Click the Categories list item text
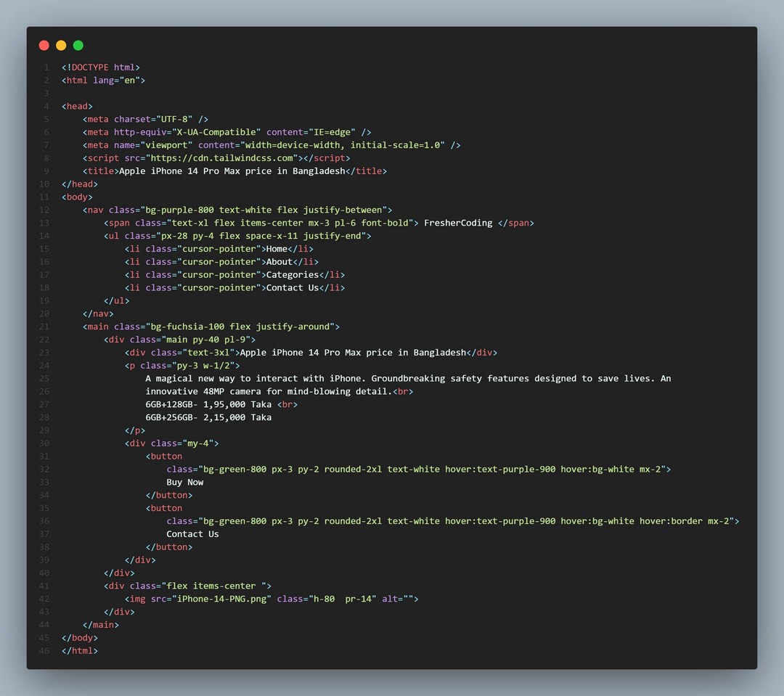This screenshot has height=696, width=784. click(x=292, y=275)
